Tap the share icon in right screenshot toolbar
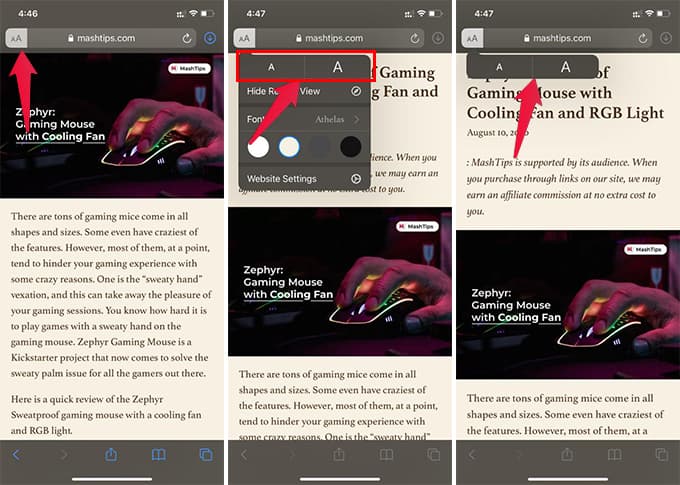 coord(567,454)
